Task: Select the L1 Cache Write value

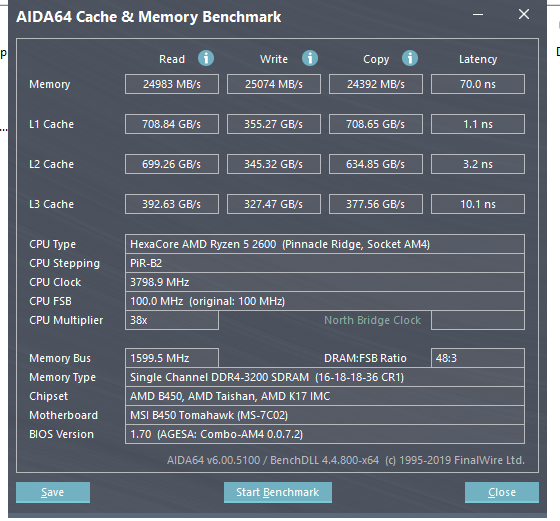Action: click(274, 124)
